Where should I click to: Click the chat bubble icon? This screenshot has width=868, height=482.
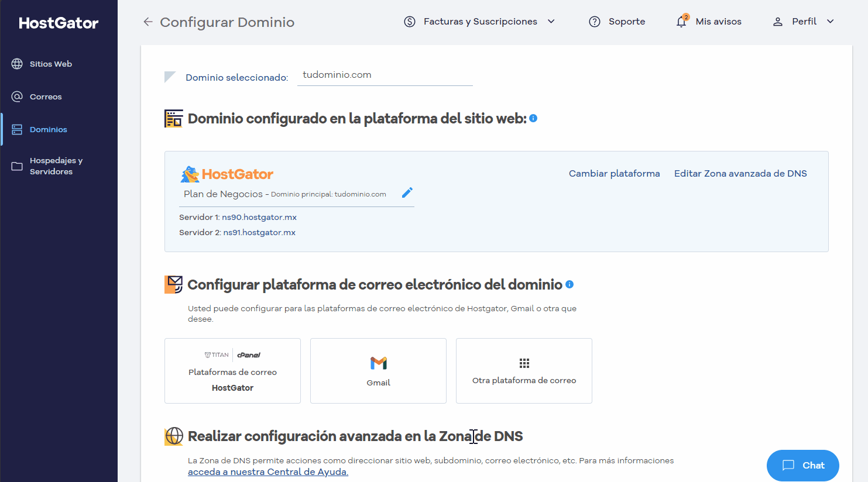[788, 466]
